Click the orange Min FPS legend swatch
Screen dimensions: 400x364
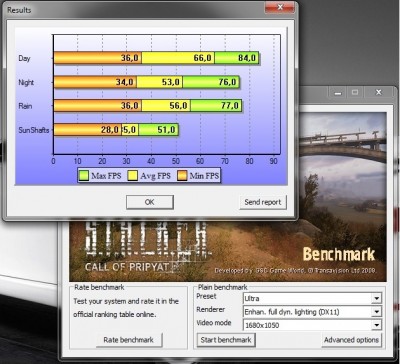click(x=182, y=176)
